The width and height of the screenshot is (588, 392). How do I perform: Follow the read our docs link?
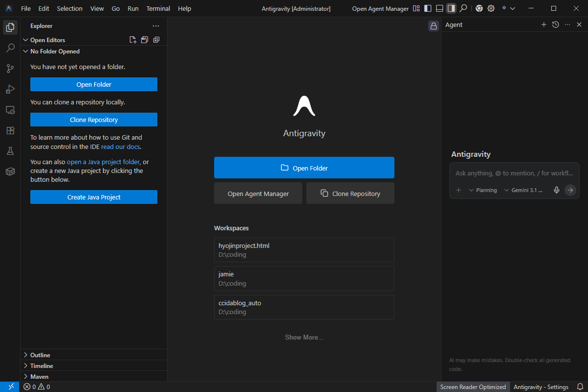pos(121,147)
